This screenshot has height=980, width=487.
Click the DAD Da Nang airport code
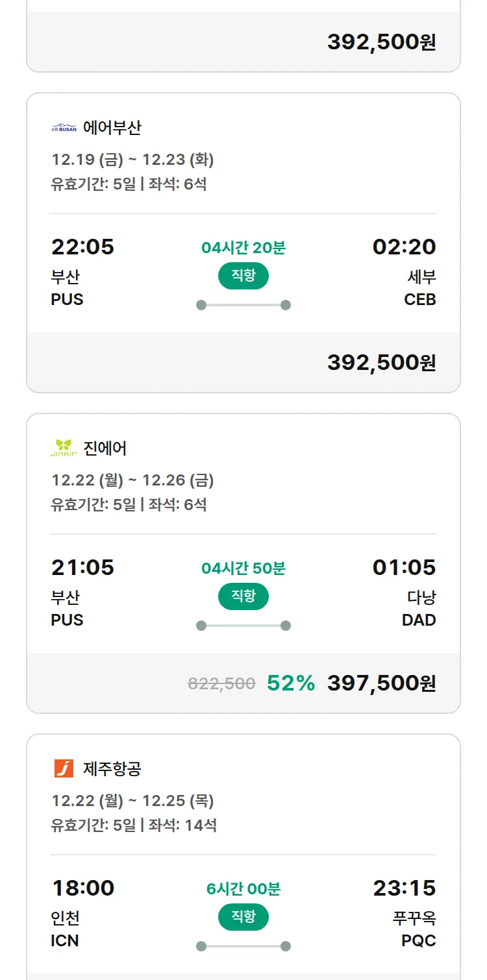click(419, 620)
